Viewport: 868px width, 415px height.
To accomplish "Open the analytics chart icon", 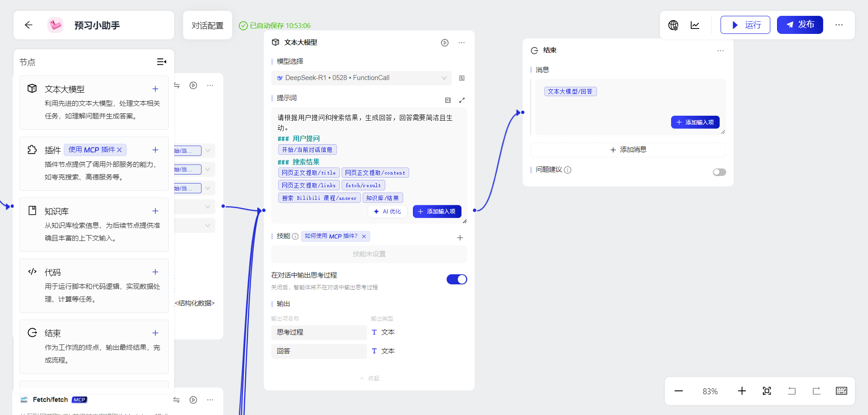I will click(x=695, y=25).
